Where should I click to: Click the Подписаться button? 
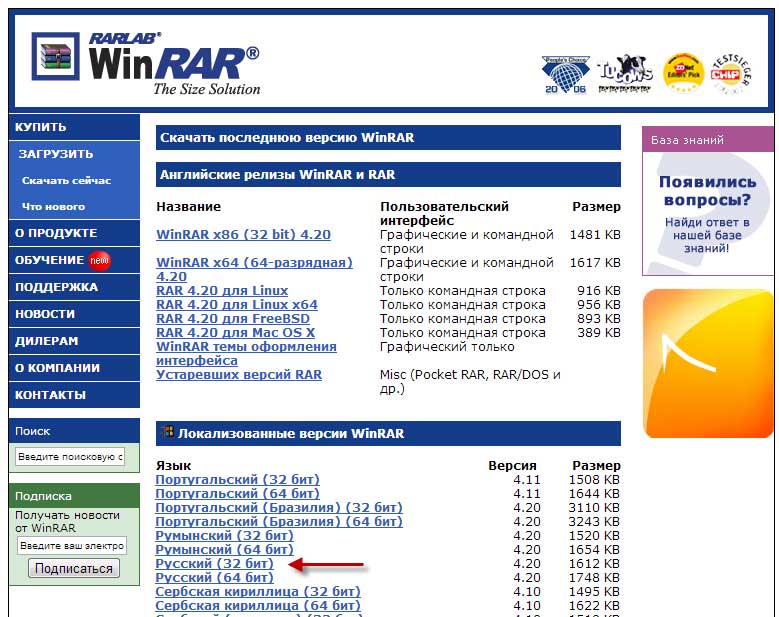74,568
